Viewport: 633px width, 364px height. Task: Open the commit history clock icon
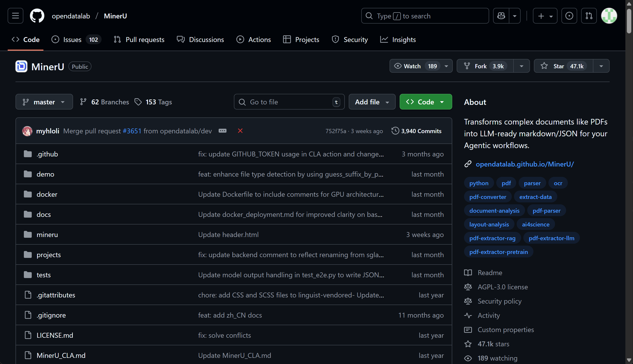tap(395, 131)
